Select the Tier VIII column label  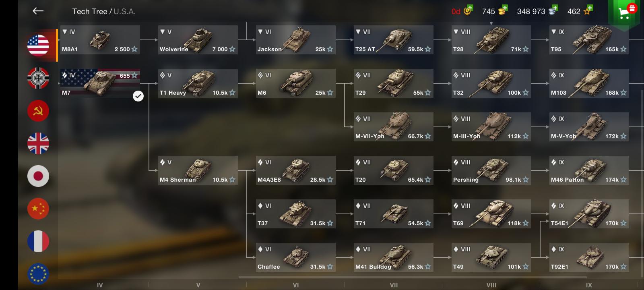(x=491, y=285)
